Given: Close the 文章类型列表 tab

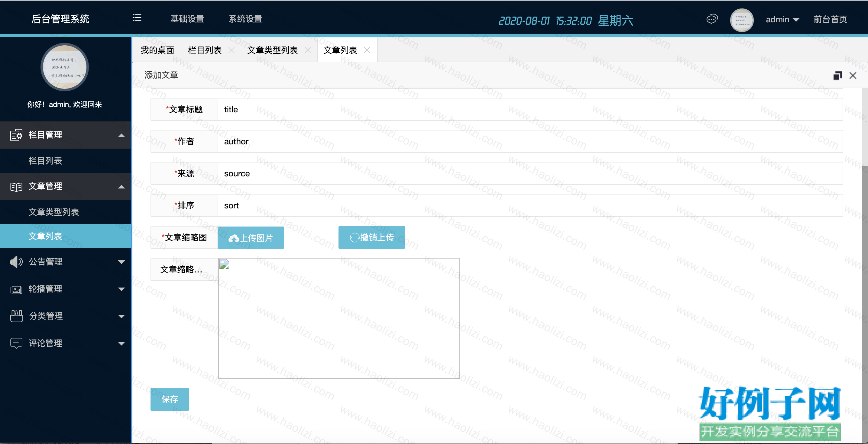Looking at the screenshot, I should 308,50.
